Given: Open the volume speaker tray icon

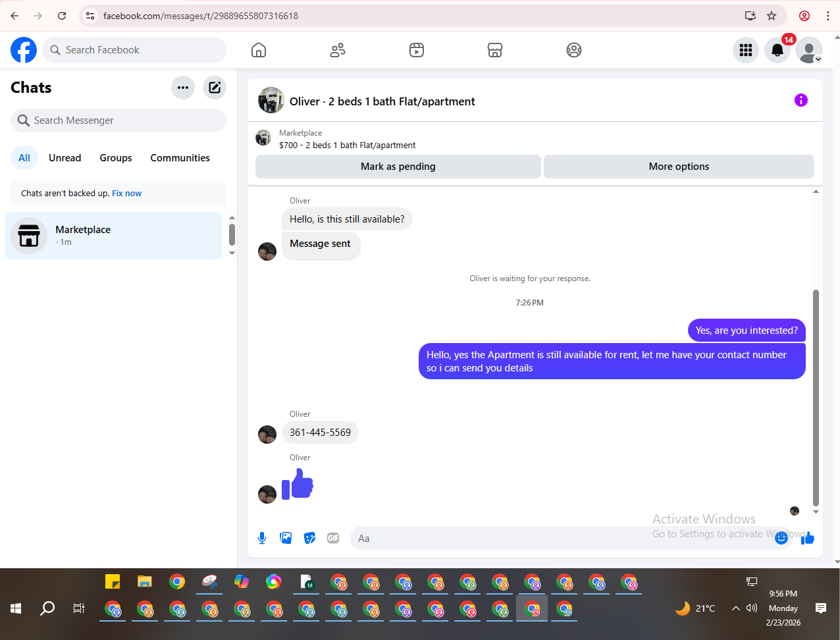Looking at the screenshot, I should click(x=752, y=608).
